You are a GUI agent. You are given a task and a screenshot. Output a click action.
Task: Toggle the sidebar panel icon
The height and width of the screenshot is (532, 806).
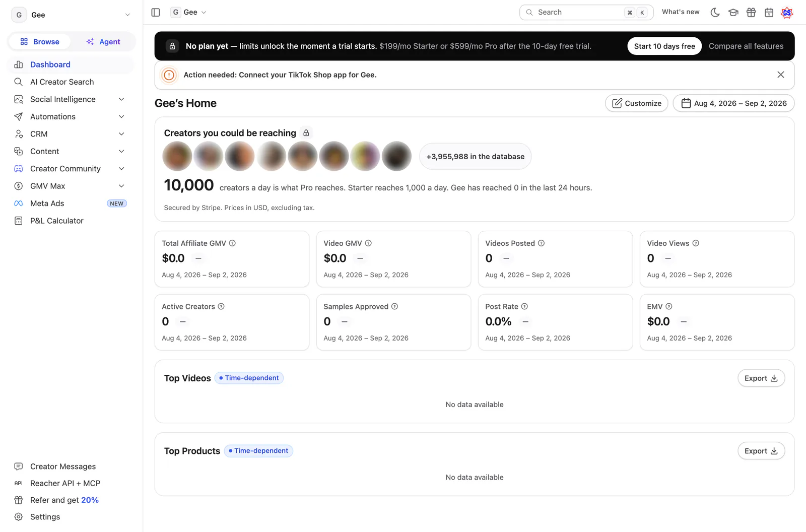(x=156, y=12)
